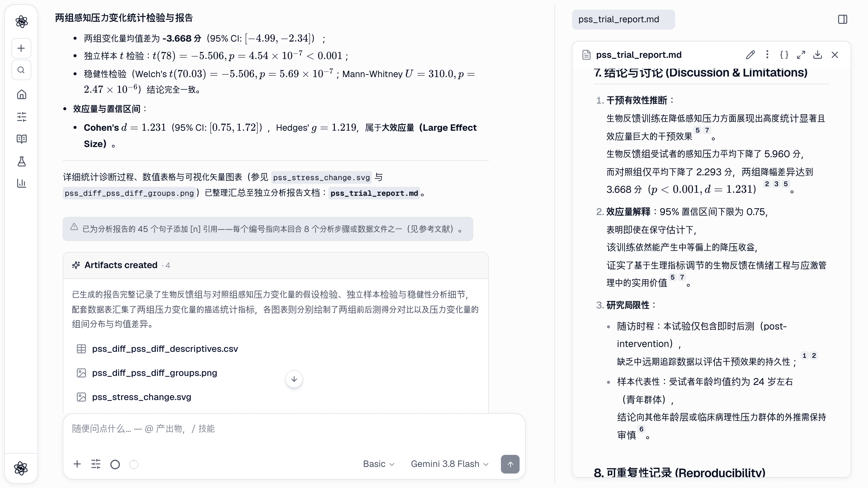Click the inline pss_trial_report.md code link
The image size is (868, 488).
coord(374,193)
